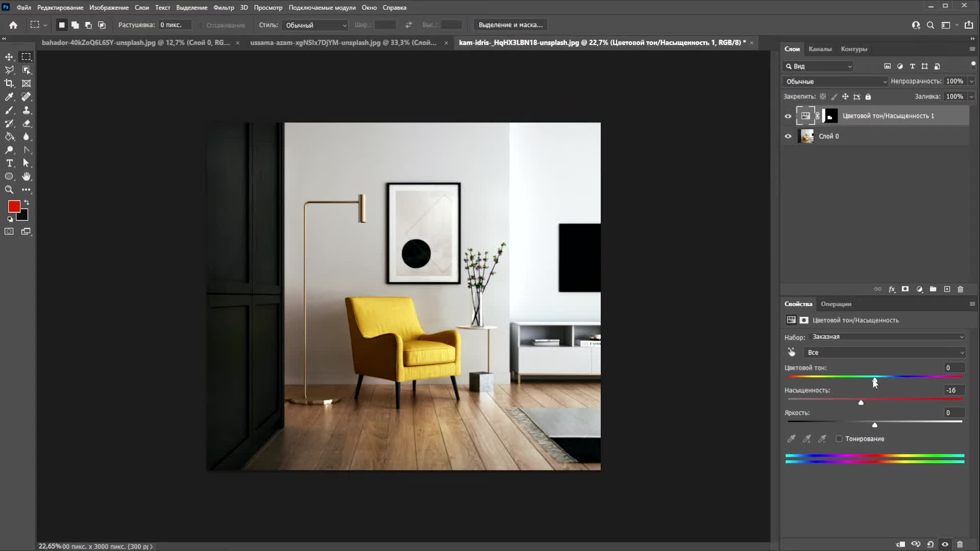Viewport: 980px width, 551px height.
Task: Select the Crop tool
Action: pyautogui.click(x=9, y=83)
